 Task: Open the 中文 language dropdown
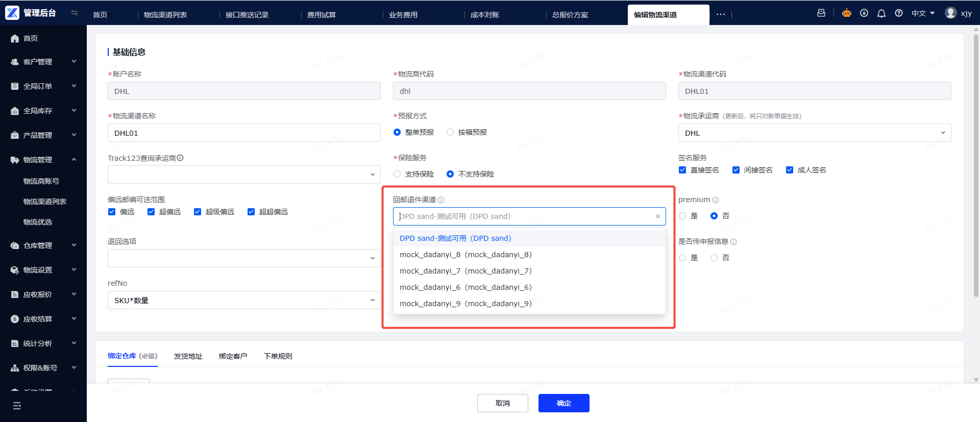click(923, 13)
